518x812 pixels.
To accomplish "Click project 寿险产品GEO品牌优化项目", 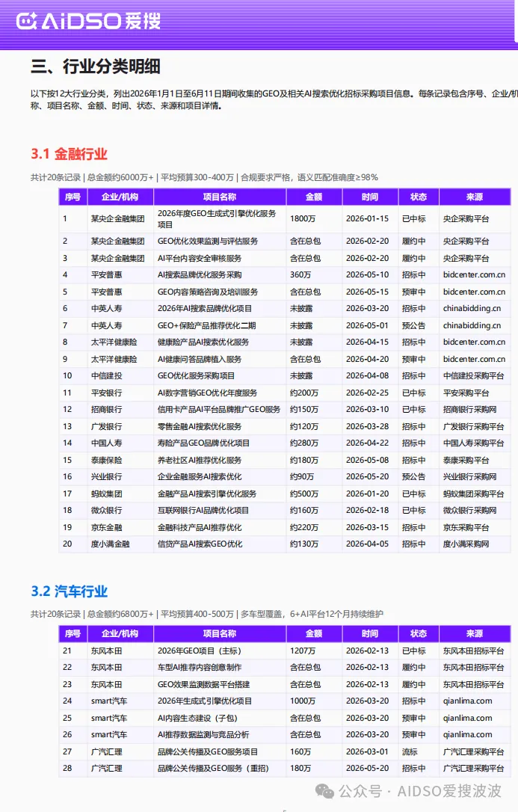I will pos(204,443).
